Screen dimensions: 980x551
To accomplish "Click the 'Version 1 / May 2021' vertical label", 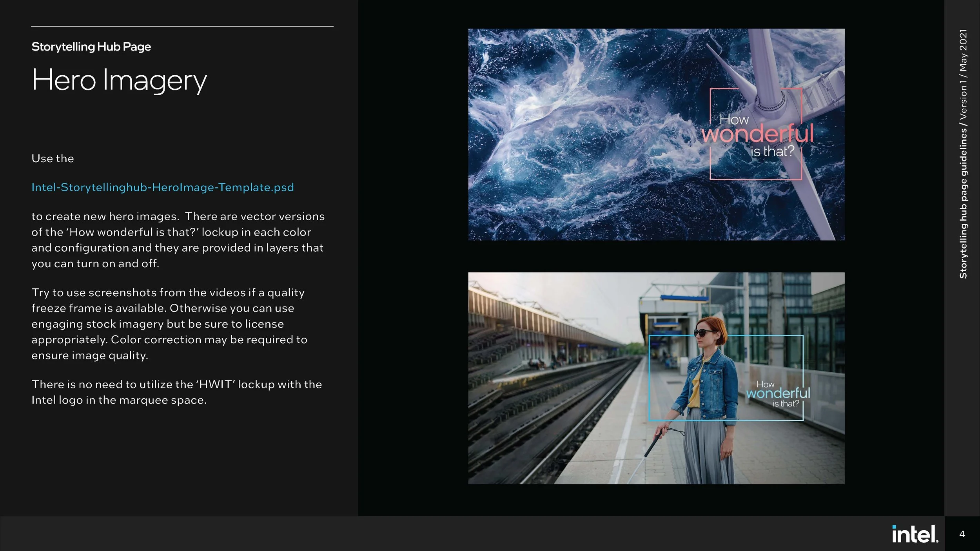I will tap(963, 74).
